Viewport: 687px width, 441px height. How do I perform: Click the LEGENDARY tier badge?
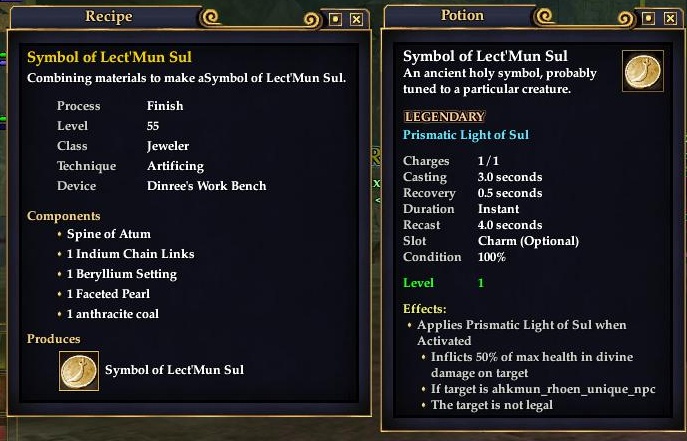444,116
